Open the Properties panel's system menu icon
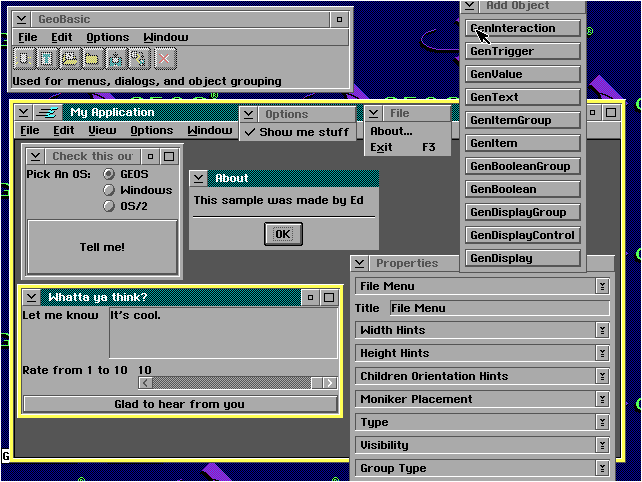Image resolution: width=642 pixels, height=482 pixels. pos(360,263)
